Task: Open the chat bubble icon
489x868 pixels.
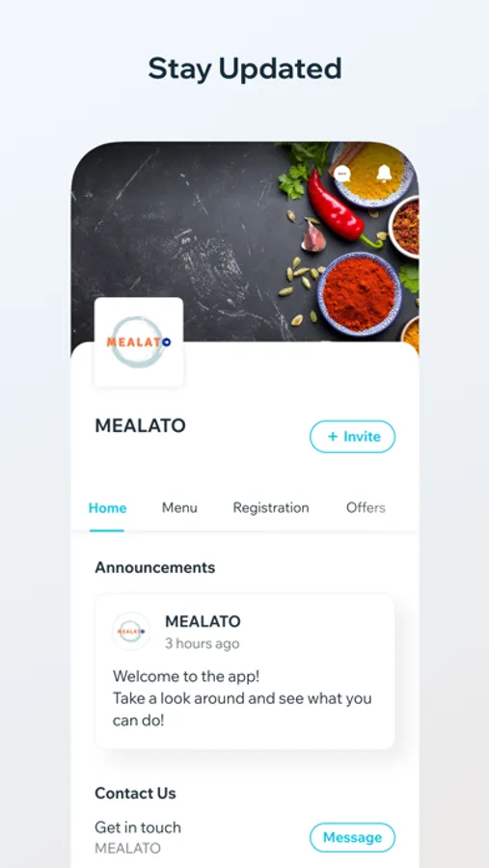Action: 342,174
